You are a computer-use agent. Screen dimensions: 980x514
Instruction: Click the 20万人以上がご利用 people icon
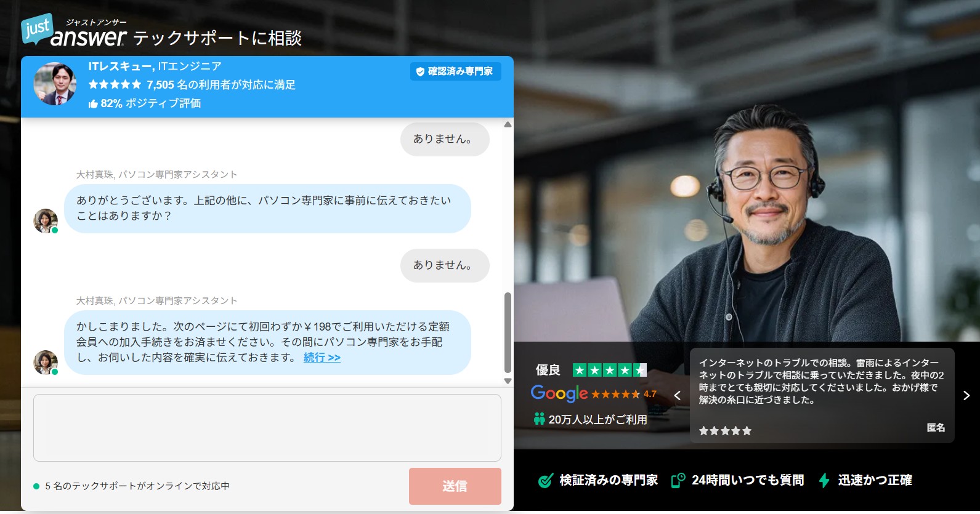(x=539, y=419)
